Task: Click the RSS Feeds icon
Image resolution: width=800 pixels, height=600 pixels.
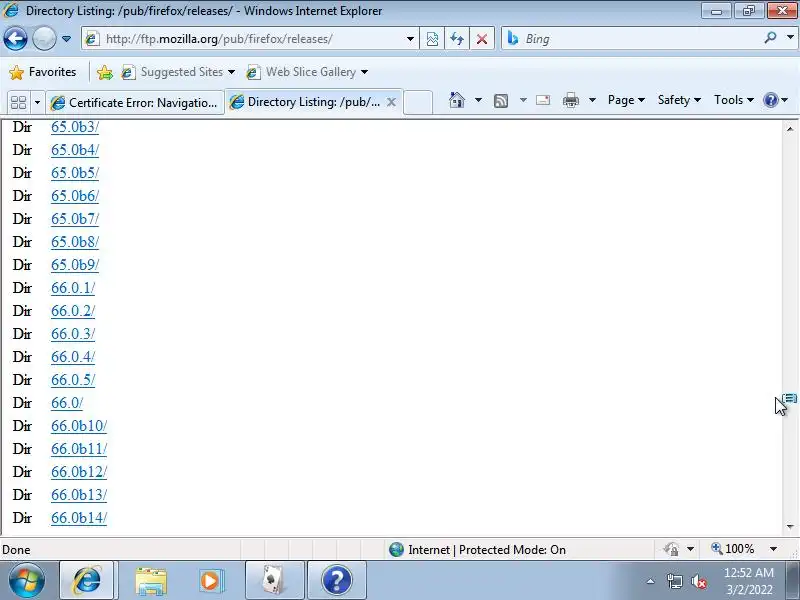Action: tap(501, 101)
